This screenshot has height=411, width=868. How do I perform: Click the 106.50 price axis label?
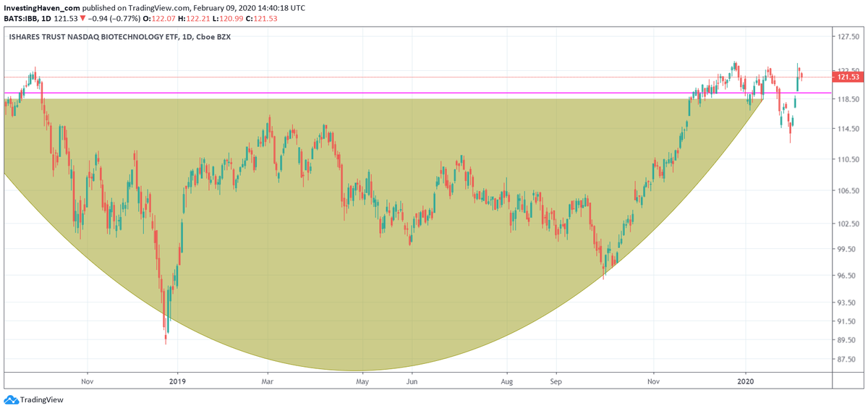[847, 191]
